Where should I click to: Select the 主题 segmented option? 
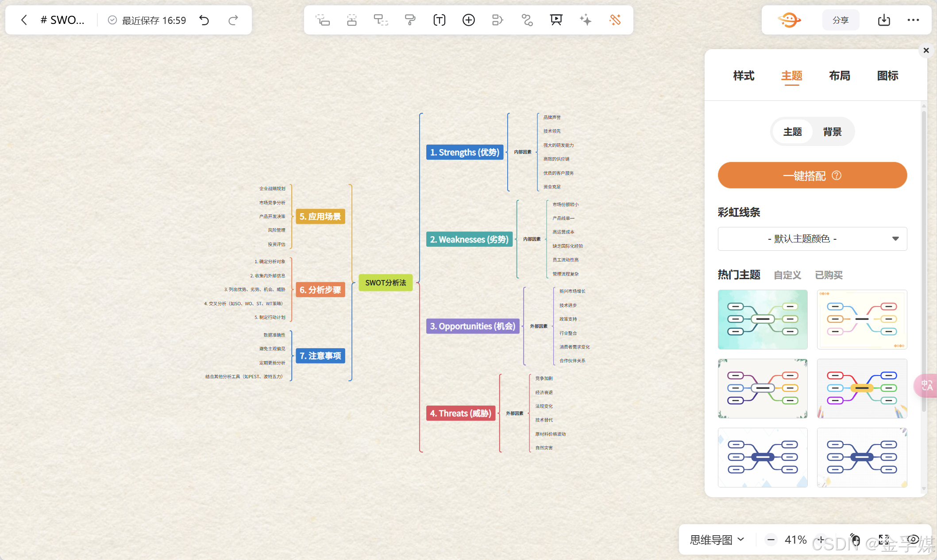click(x=792, y=132)
